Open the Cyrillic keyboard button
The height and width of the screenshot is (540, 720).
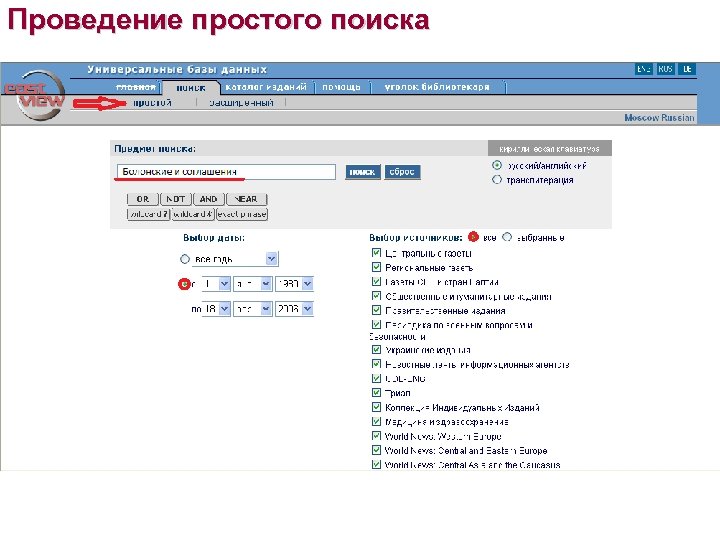pyautogui.click(x=549, y=149)
